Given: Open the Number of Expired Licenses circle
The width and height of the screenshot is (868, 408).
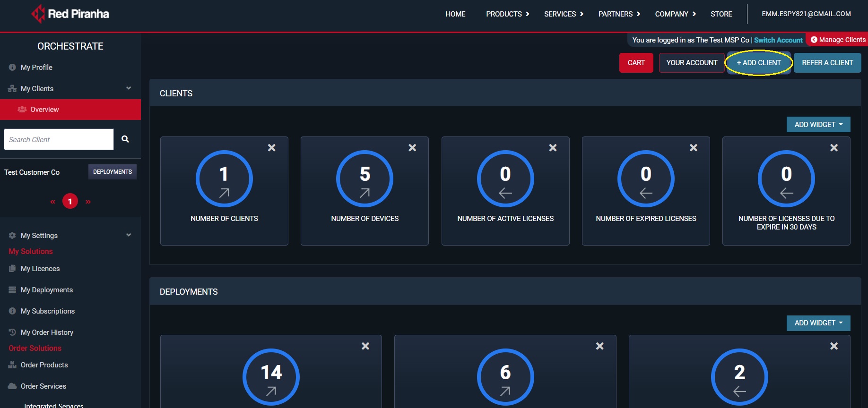Looking at the screenshot, I should pos(646,179).
